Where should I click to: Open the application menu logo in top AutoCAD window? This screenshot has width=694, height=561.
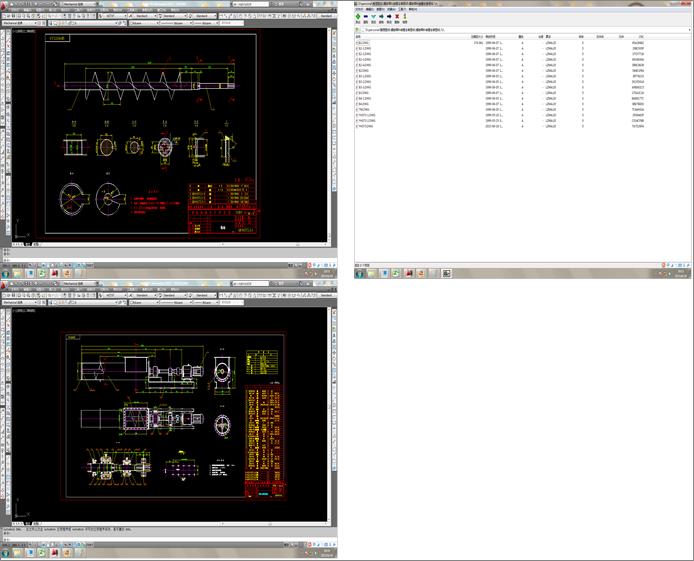4,5
